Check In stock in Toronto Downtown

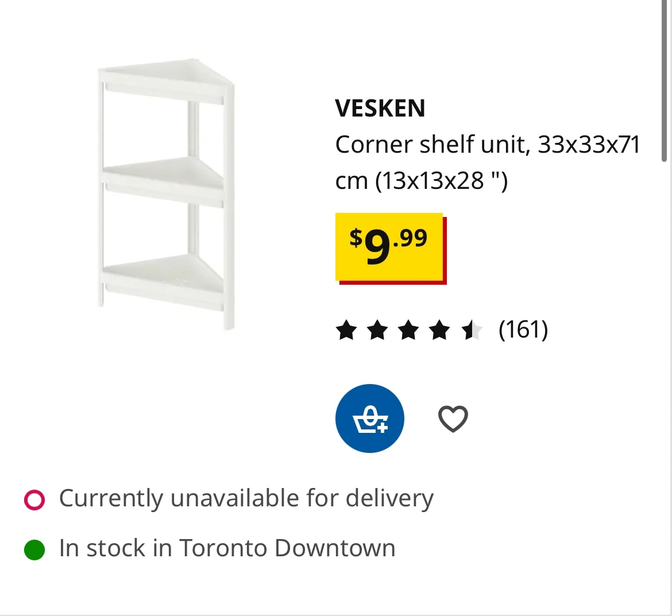(227, 548)
